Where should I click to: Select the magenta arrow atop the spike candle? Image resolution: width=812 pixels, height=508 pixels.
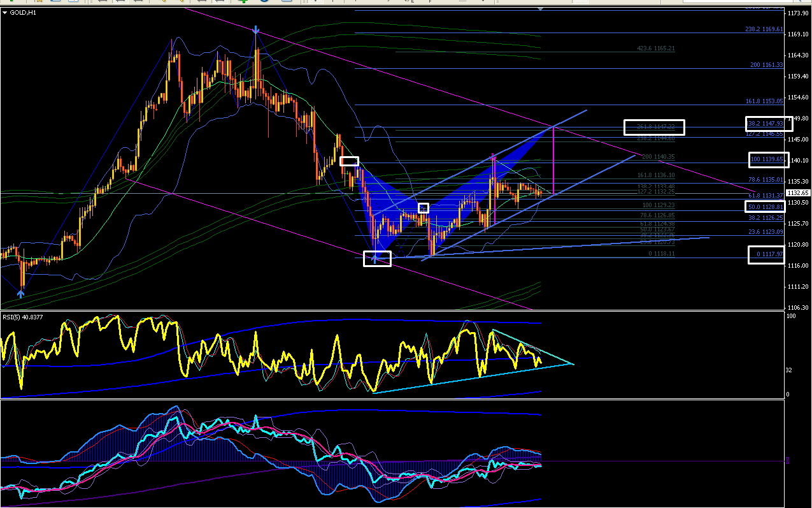click(493, 156)
